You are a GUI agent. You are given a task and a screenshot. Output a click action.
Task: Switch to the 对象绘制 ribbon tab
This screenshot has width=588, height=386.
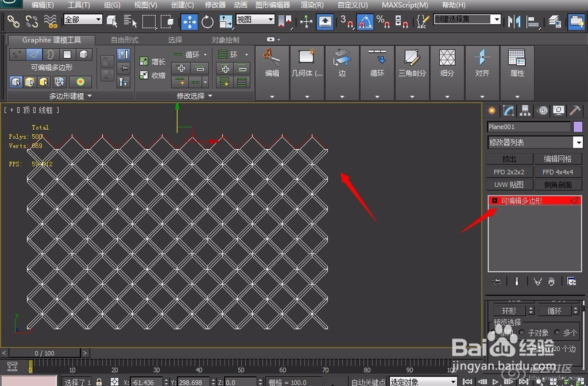click(225, 40)
